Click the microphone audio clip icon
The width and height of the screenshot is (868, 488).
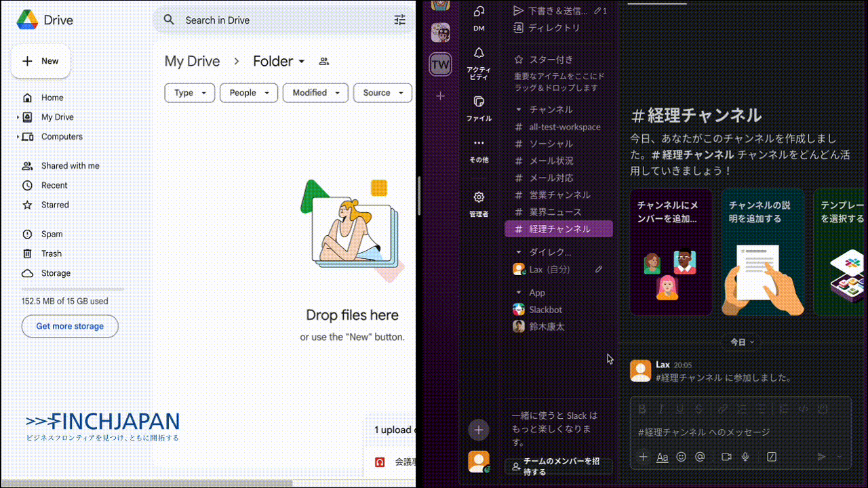pyautogui.click(x=745, y=457)
